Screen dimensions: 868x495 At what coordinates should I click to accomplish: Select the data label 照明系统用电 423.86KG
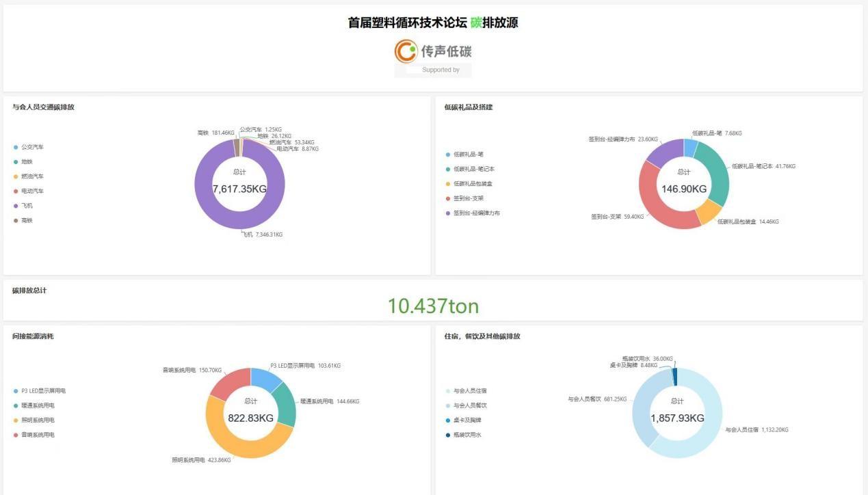(x=201, y=460)
